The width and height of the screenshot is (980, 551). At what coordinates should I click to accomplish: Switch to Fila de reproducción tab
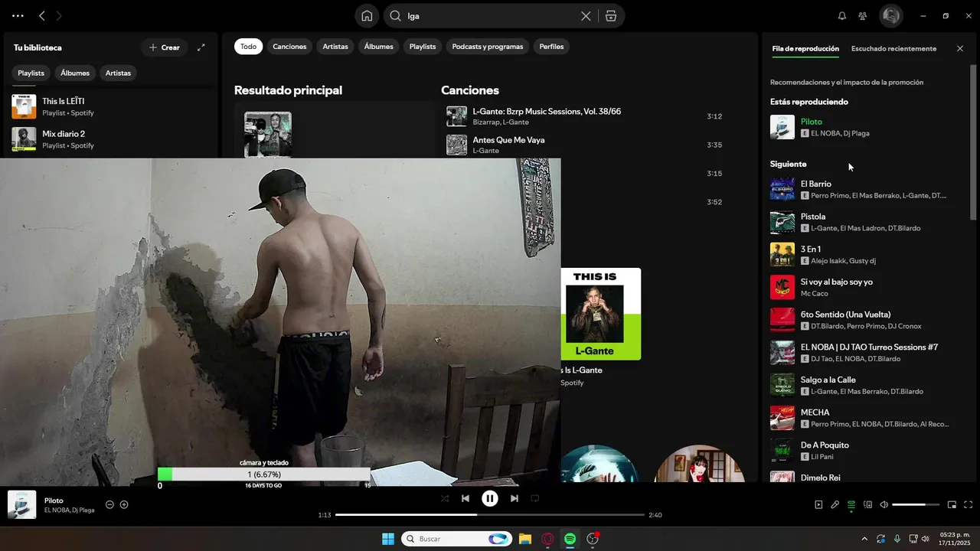(x=805, y=48)
